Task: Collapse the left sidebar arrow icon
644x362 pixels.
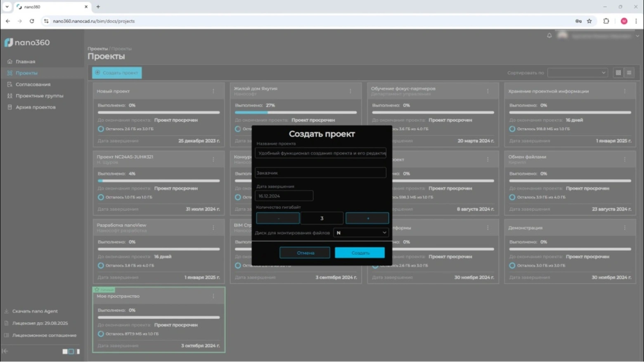Action: click(5, 351)
